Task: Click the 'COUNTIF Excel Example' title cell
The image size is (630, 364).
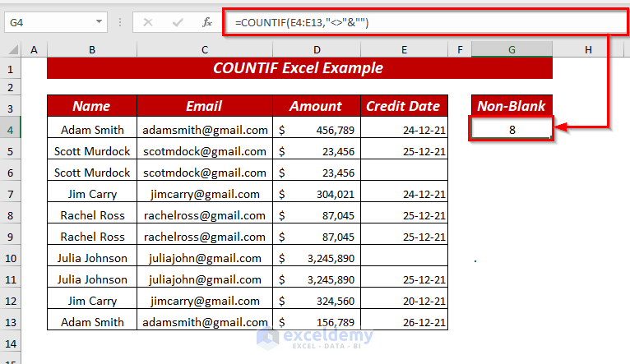Action: [299, 68]
